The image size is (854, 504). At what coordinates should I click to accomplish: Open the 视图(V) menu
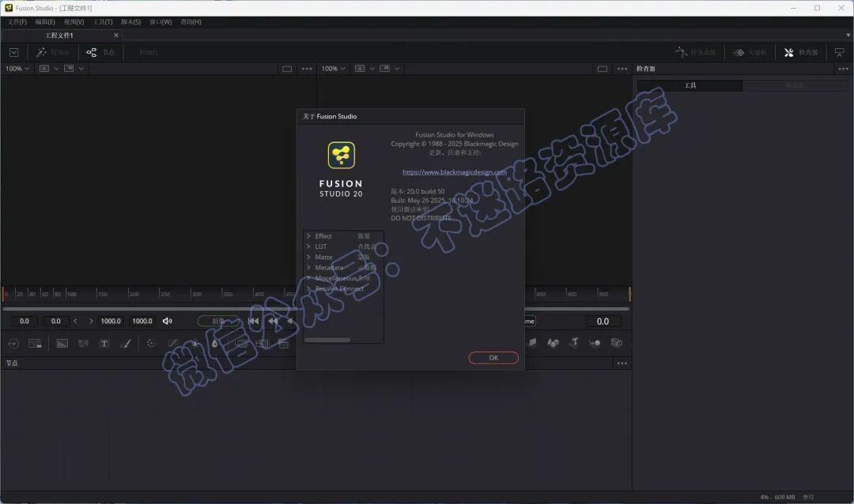[74, 22]
